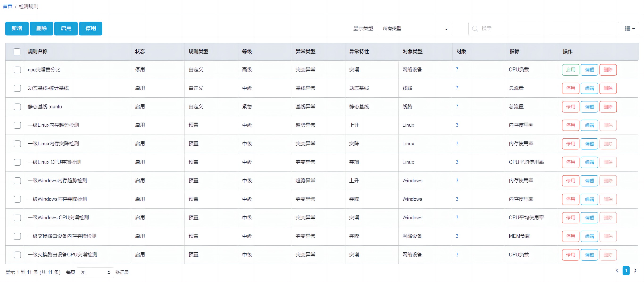Click the 删除 bulk delete button

click(41, 29)
